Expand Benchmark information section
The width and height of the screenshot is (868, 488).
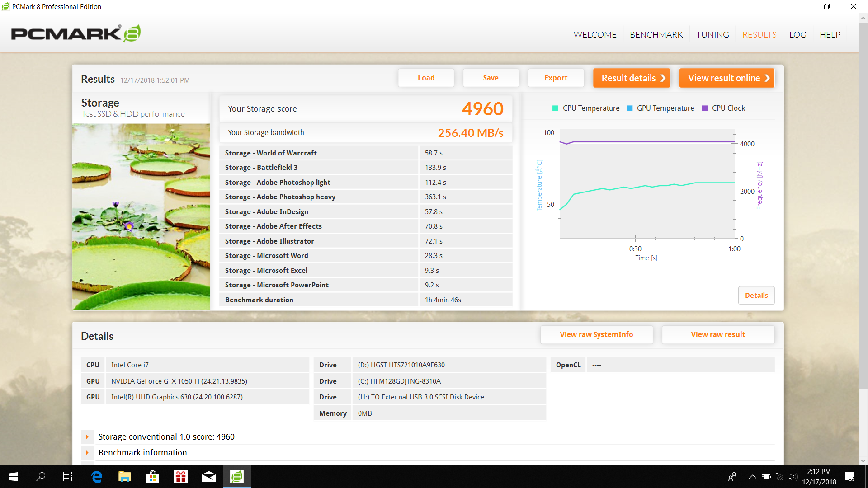click(87, 453)
